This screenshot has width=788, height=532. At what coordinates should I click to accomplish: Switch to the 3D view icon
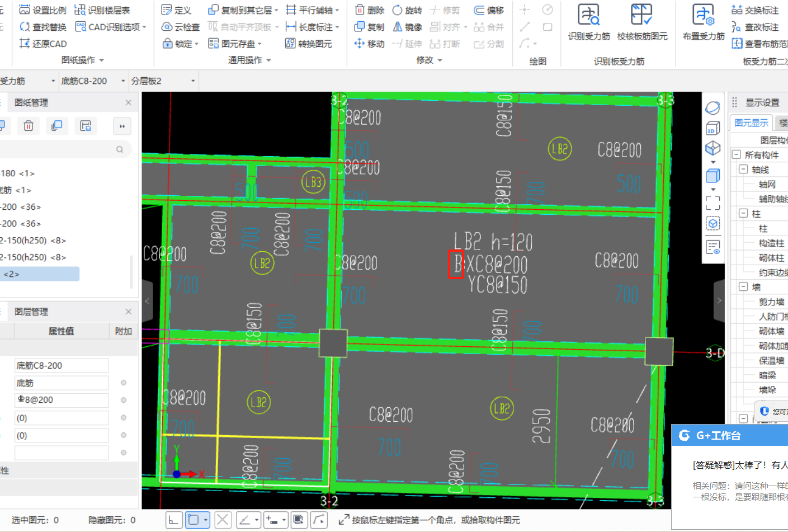coord(712,128)
